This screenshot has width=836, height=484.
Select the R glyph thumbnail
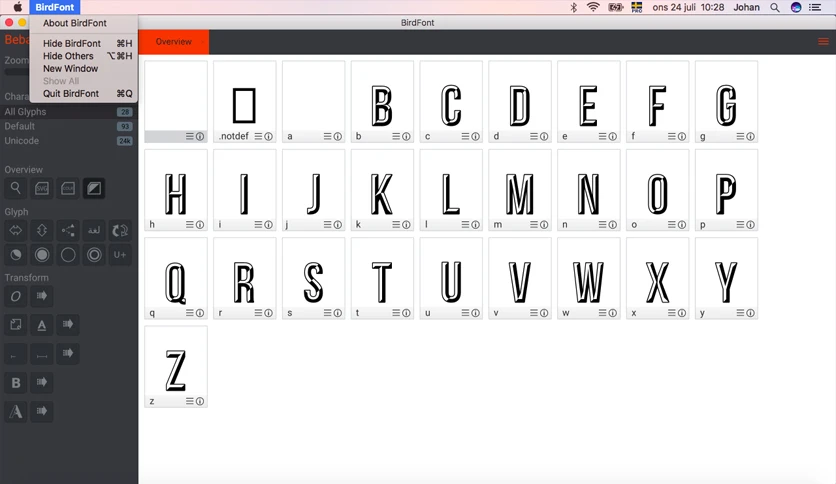coord(245,278)
